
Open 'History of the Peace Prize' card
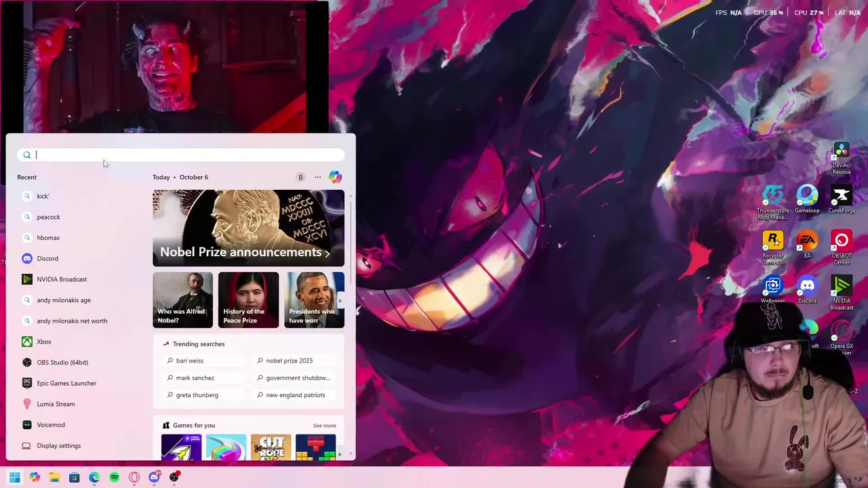click(x=248, y=300)
